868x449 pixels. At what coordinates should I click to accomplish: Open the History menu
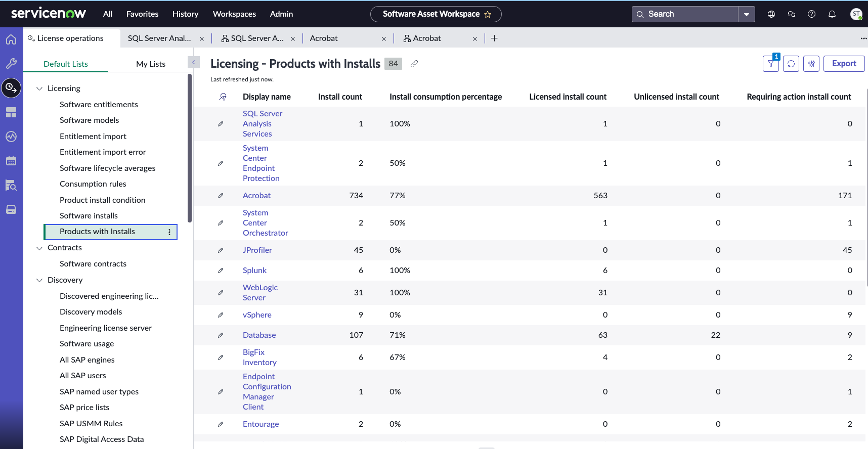pyautogui.click(x=185, y=14)
